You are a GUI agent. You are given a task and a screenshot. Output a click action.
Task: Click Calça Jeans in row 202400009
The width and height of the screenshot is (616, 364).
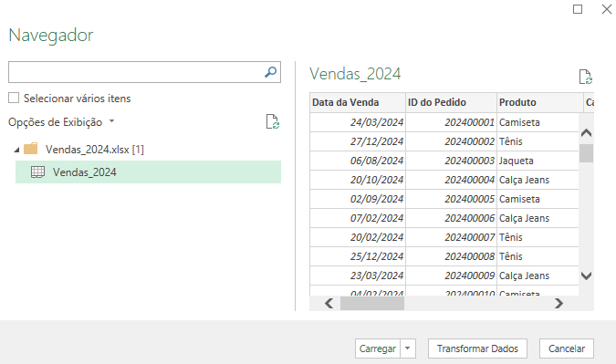pyautogui.click(x=538, y=276)
